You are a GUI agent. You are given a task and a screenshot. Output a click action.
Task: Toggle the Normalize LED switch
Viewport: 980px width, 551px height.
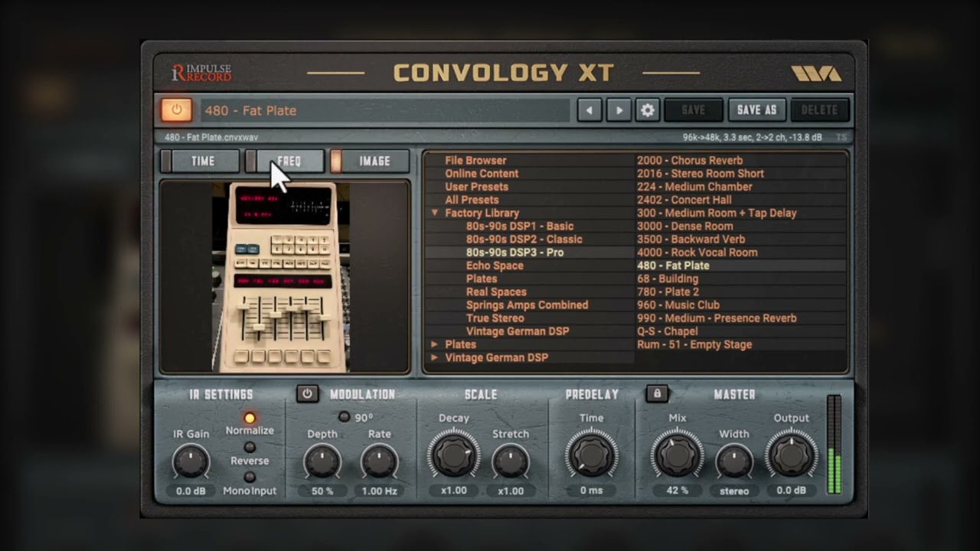coord(250,418)
